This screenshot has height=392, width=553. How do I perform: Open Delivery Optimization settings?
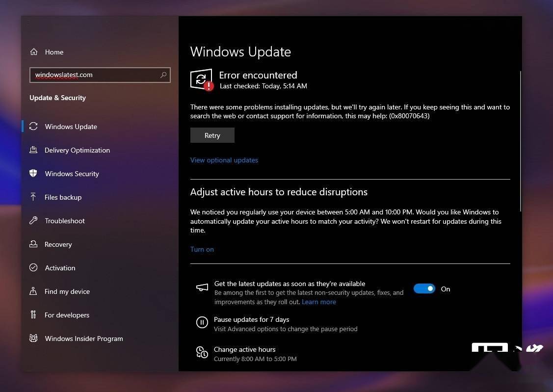[x=77, y=150]
